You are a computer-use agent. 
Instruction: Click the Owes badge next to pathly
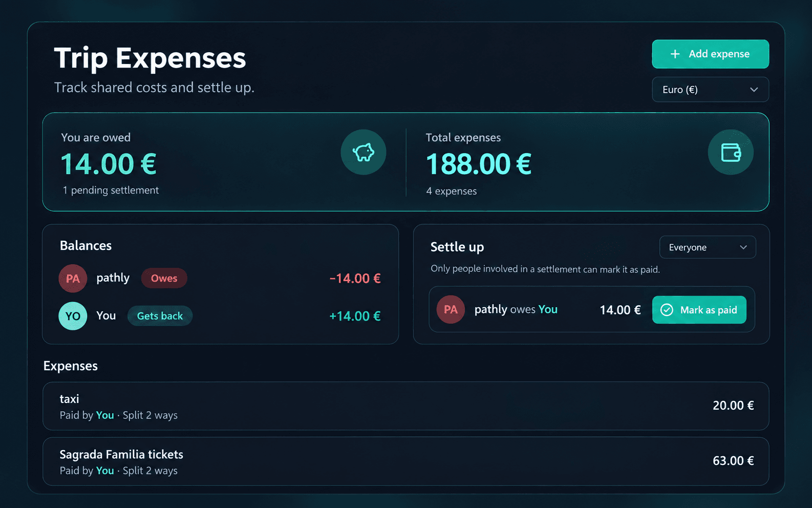(164, 278)
